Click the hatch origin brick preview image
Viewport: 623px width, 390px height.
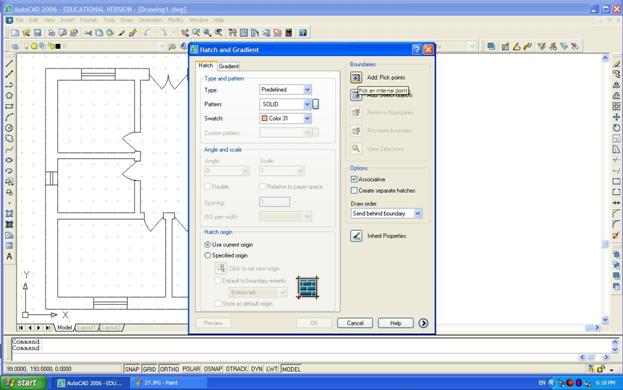pyautogui.click(x=308, y=288)
